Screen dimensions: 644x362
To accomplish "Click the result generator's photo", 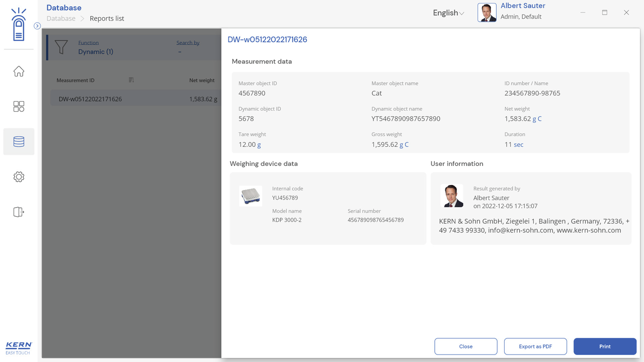I will tap(452, 196).
